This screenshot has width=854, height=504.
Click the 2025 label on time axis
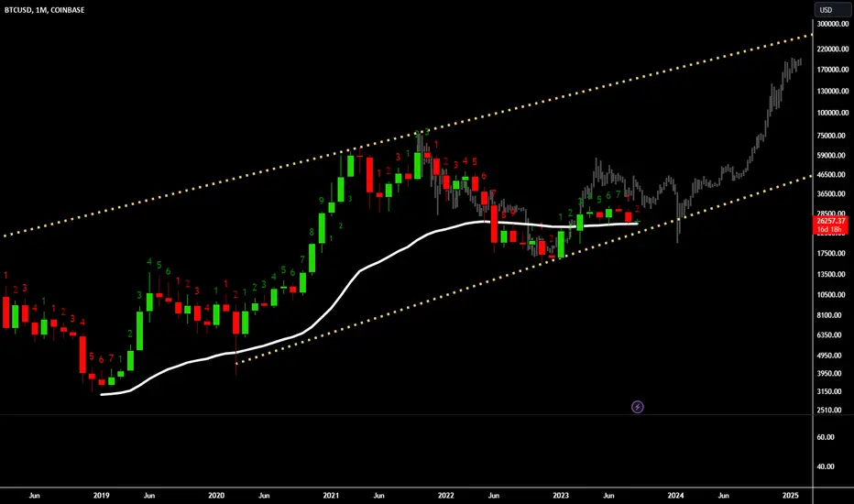[790, 495]
